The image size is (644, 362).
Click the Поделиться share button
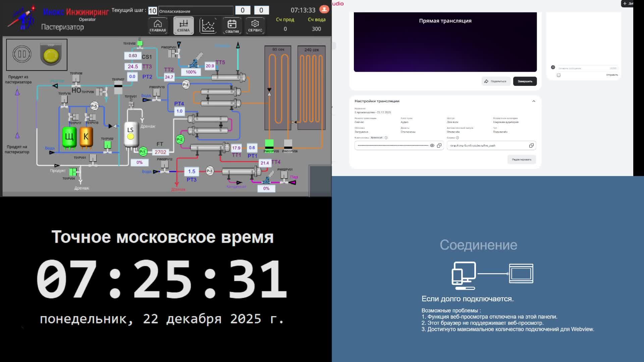click(496, 81)
